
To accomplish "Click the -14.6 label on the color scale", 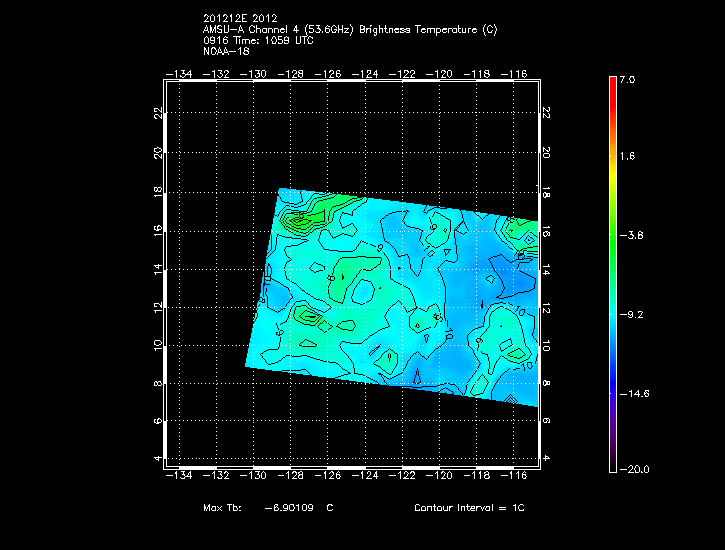I will [632, 393].
